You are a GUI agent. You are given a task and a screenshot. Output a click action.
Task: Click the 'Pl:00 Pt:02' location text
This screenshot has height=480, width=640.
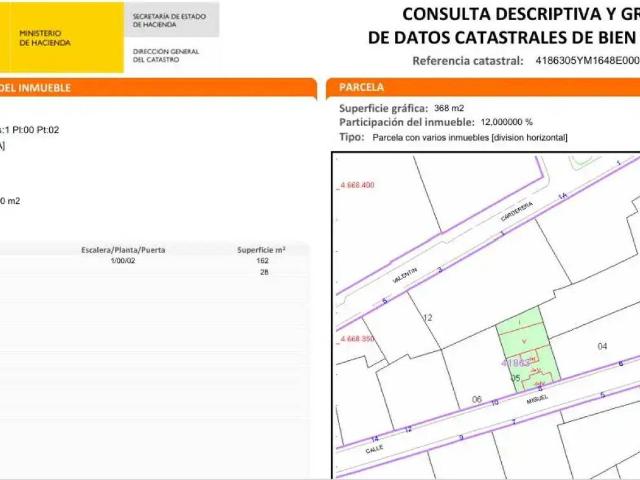coord(36,130)
